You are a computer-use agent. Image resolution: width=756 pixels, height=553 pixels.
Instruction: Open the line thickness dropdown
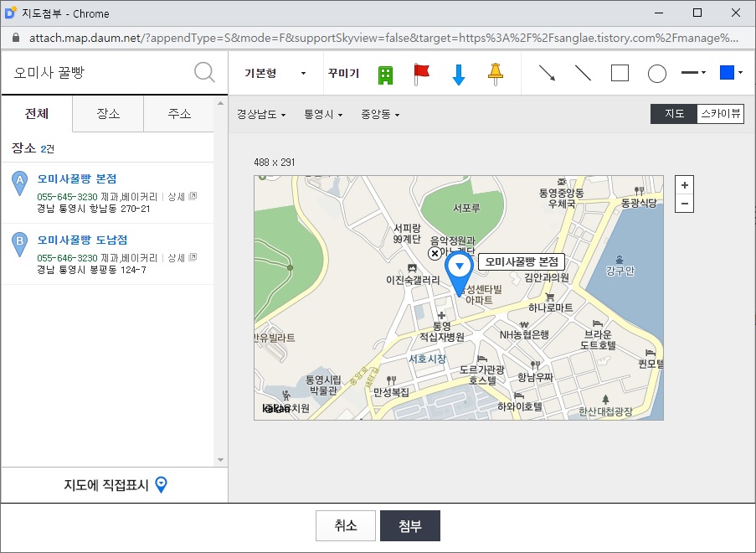693,73
